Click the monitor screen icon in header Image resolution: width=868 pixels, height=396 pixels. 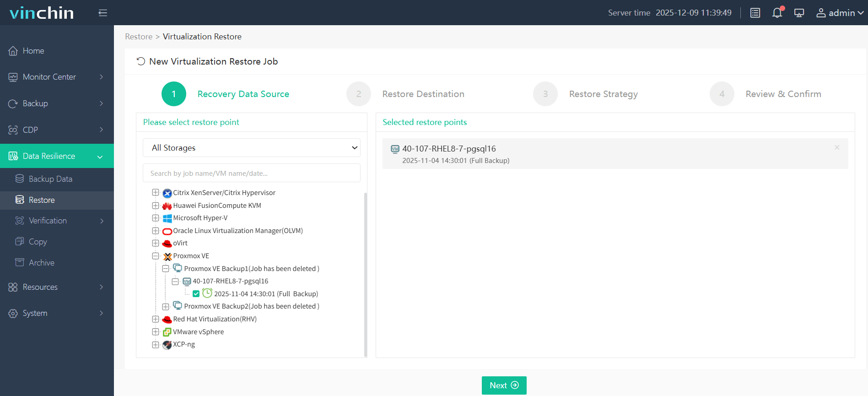pyautogui.click(x=799, y=13)
